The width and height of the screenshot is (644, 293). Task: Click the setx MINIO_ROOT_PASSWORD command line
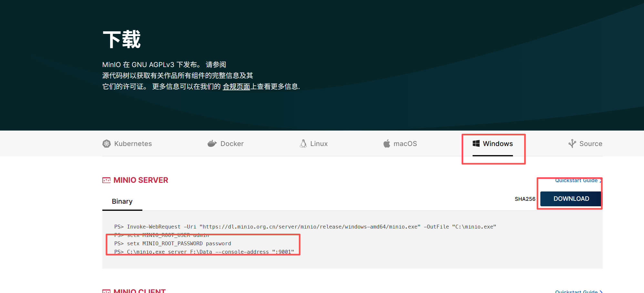pos(173,244)
